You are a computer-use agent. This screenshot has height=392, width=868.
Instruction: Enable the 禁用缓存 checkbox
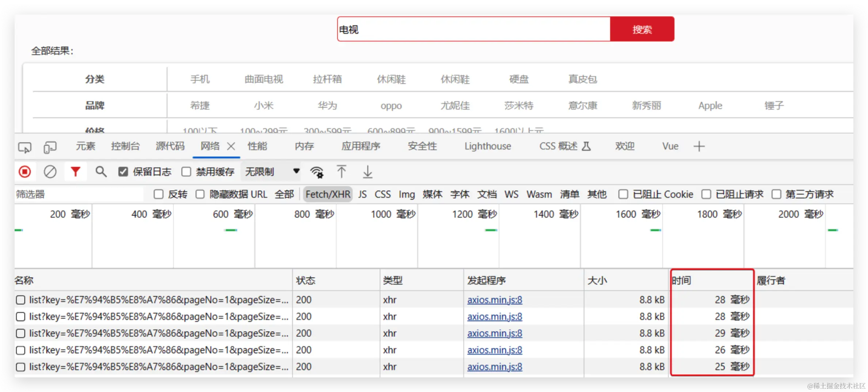pos(186,172)
